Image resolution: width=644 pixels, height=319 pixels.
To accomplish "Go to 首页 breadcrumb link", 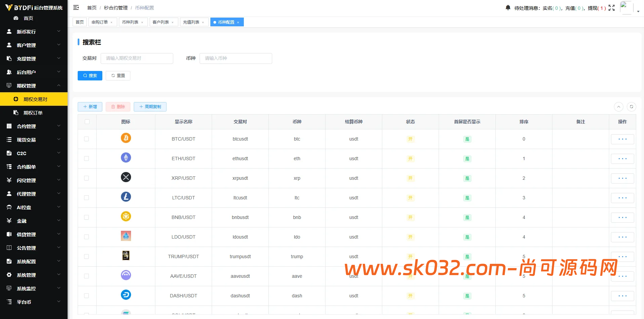I will [x=92, y=8].
